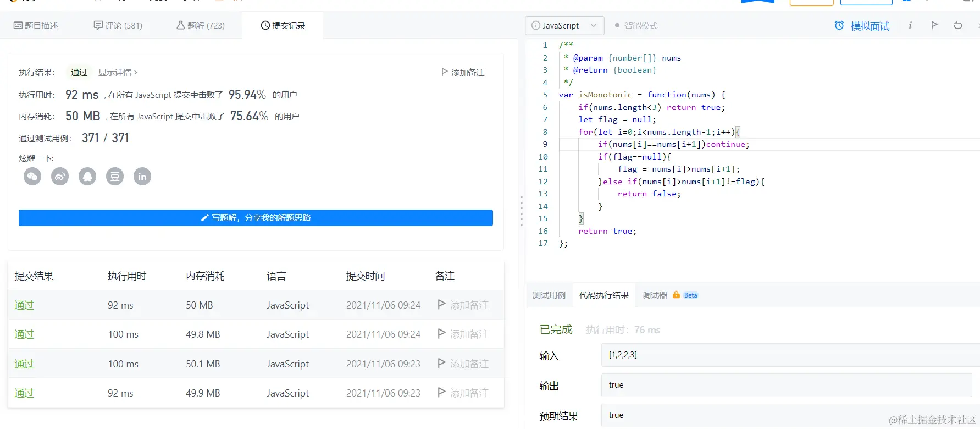This screenshot has height=429, width=980.
Task: Select the 代码执行结果 tab
Action: click(x=603, y=295)
